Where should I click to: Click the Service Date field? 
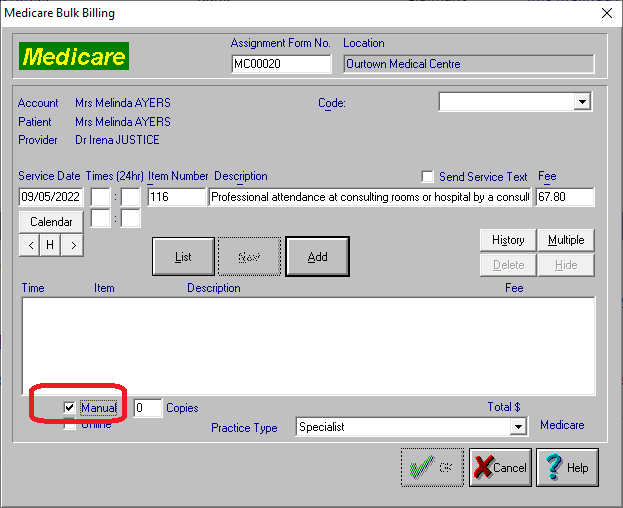51,197
